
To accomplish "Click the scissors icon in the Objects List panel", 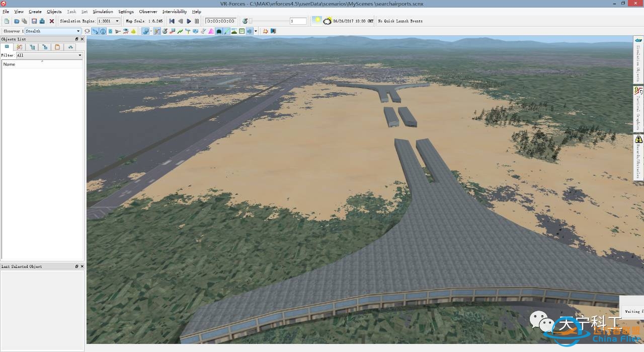I will coord(19,46).
